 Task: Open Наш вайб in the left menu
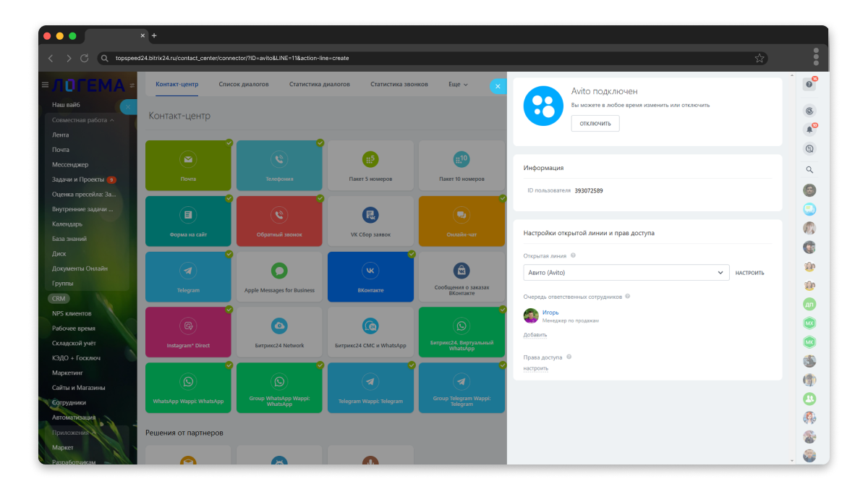(x=66, y=105)
